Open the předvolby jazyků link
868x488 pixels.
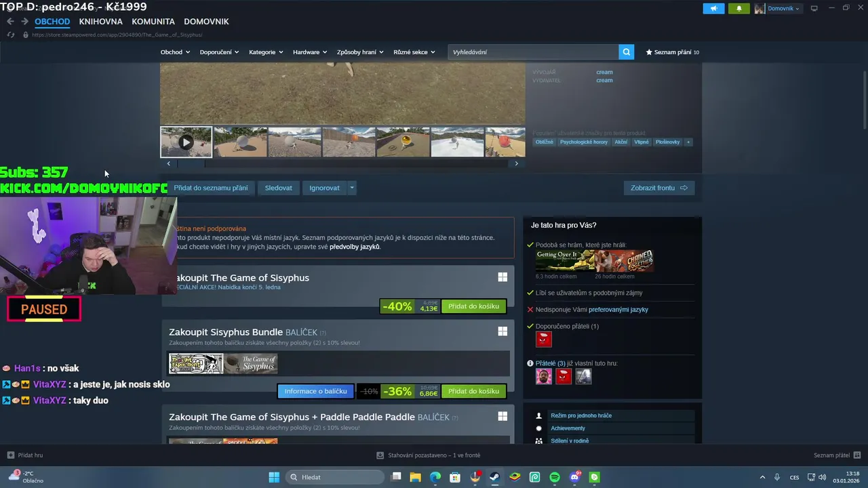[355, 247]
